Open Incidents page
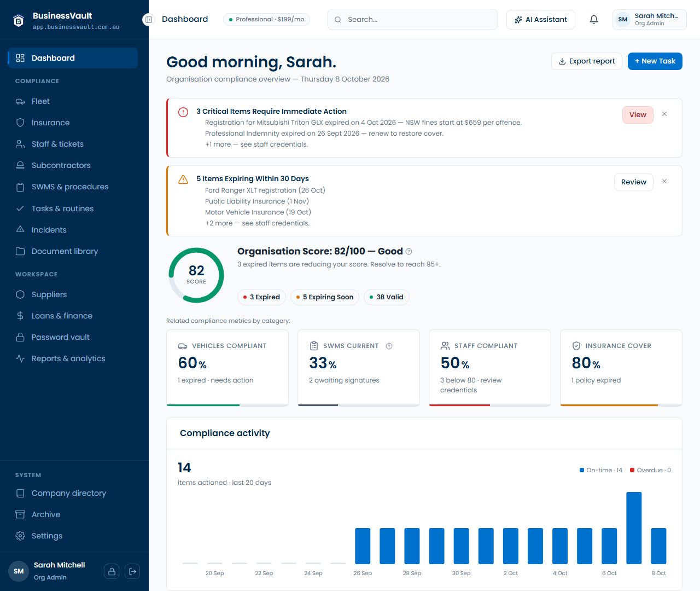 tap(73, 230)
